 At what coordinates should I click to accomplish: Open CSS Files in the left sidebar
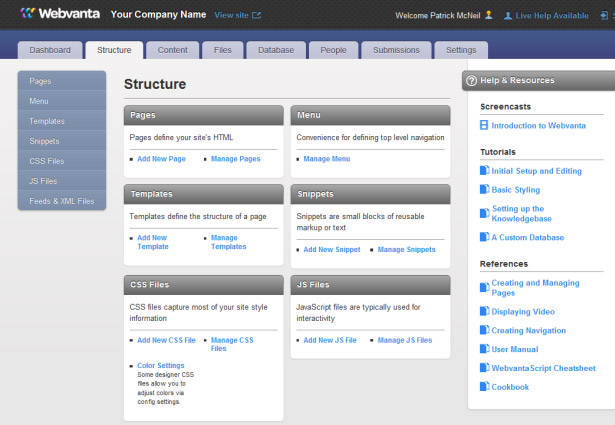(x=62, y=161)
